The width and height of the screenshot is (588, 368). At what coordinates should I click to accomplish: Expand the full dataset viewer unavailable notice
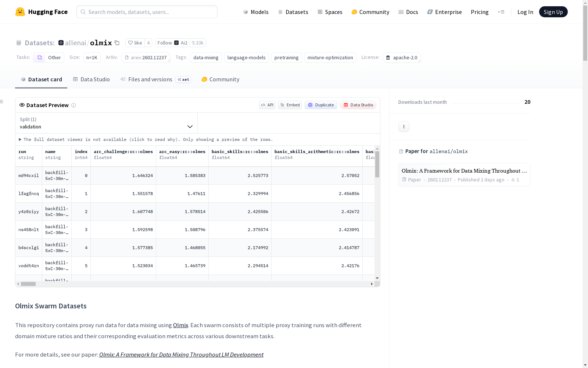pyautogui.click(x=146, y=139)
